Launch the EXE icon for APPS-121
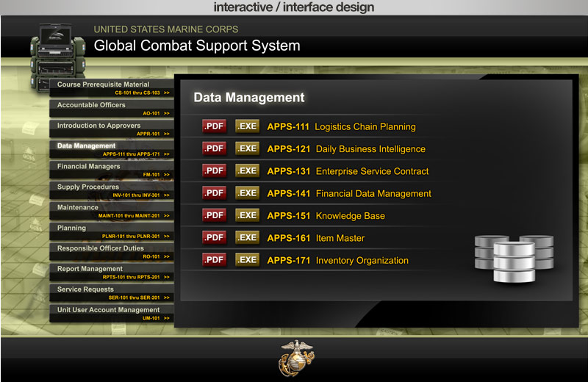The image size is (588, 382). pyautogui.click(x=247, y=148)
